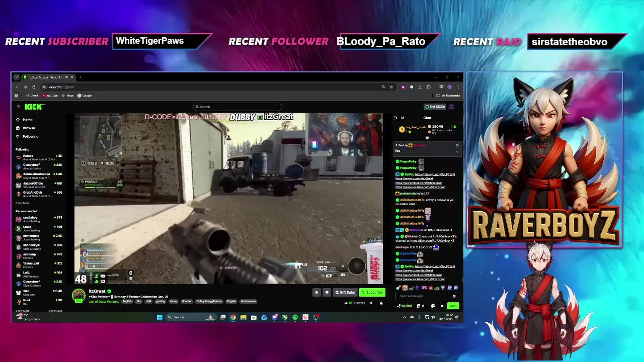
Task: Open Spotify from the taskbar
Action: 295,317
